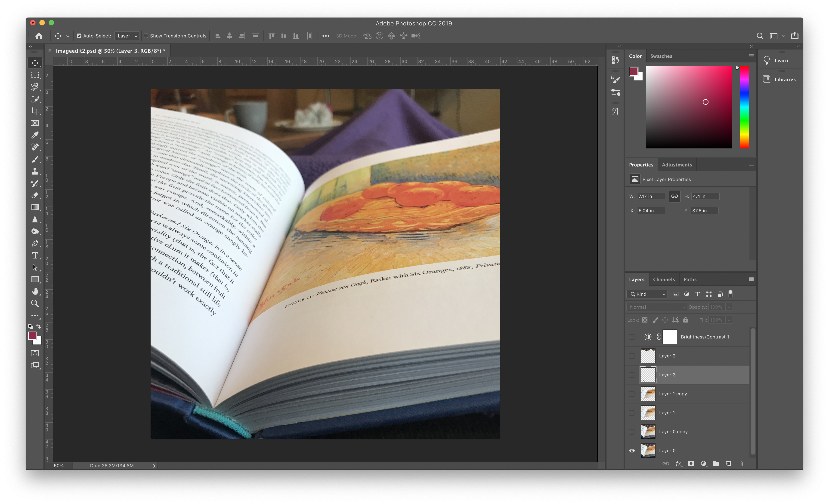
Task: Open the Opacity dropdown arrow
Action: [x=728, y=307]
